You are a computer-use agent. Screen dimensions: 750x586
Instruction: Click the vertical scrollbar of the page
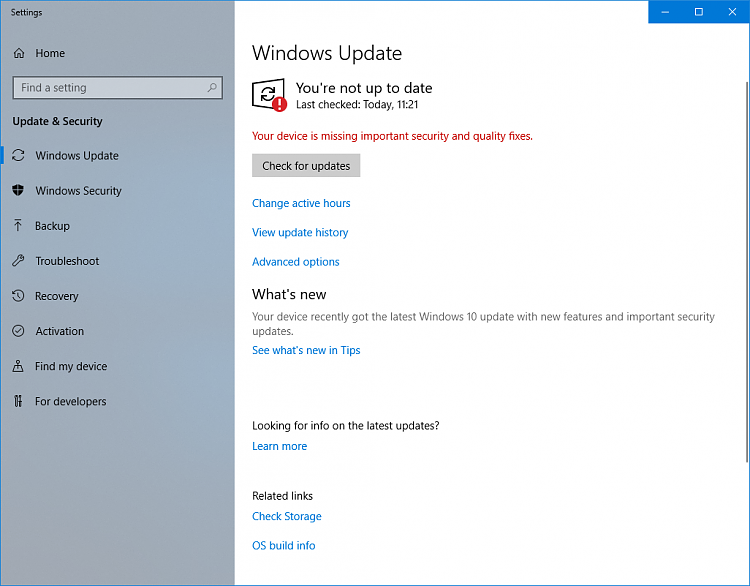point(747,272)
